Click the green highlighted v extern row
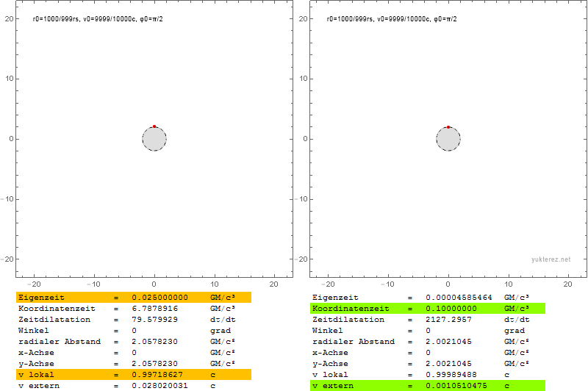 coord(428,386)
